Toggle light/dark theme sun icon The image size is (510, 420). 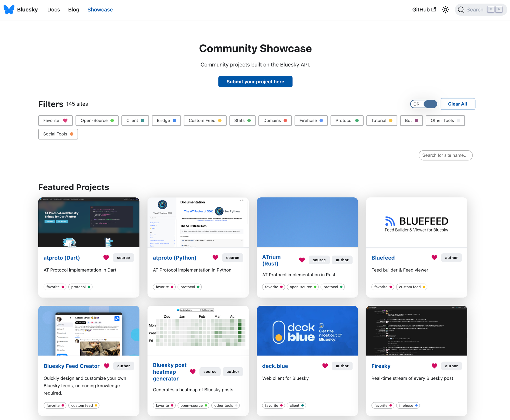445,10
